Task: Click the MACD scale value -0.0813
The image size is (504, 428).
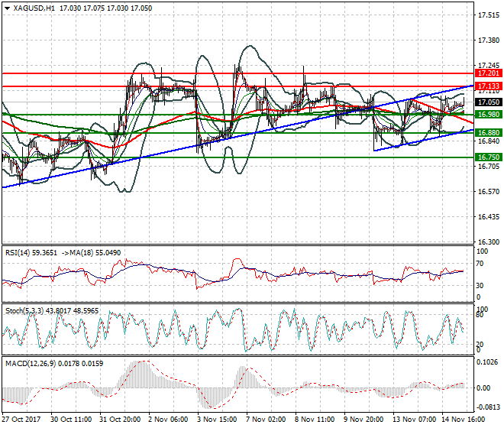Action: (x=488, y=407)
